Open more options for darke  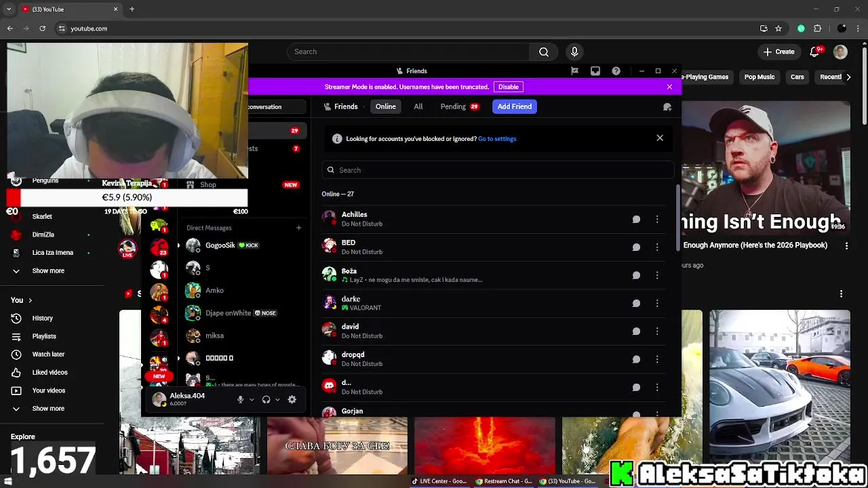click(657, 303)
